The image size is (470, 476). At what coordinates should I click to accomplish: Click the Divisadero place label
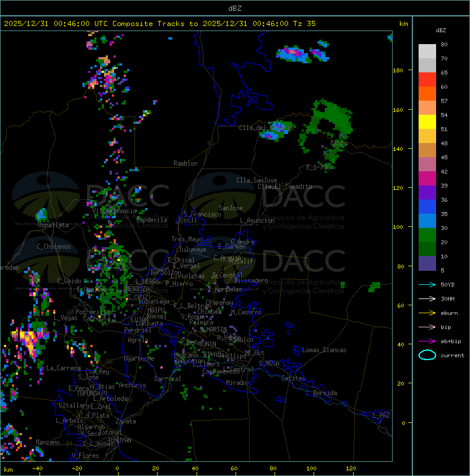click(x=251, y=280)
